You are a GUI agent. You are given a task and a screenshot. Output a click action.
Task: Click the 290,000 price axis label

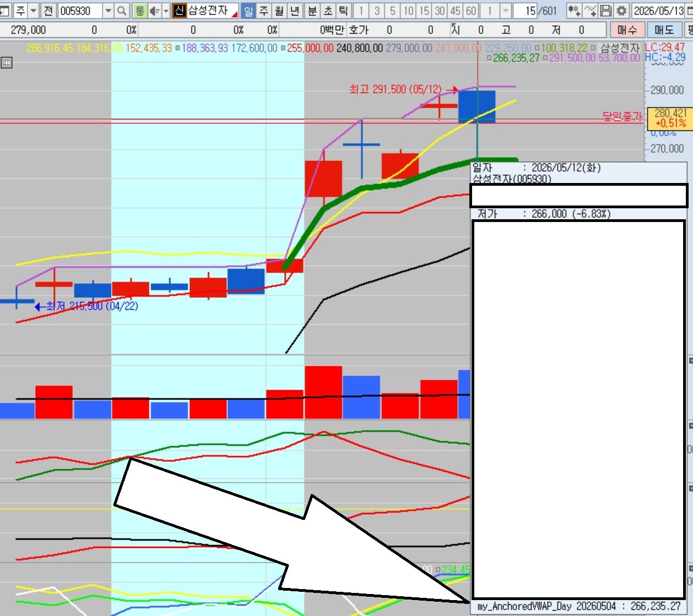(667, 90)
